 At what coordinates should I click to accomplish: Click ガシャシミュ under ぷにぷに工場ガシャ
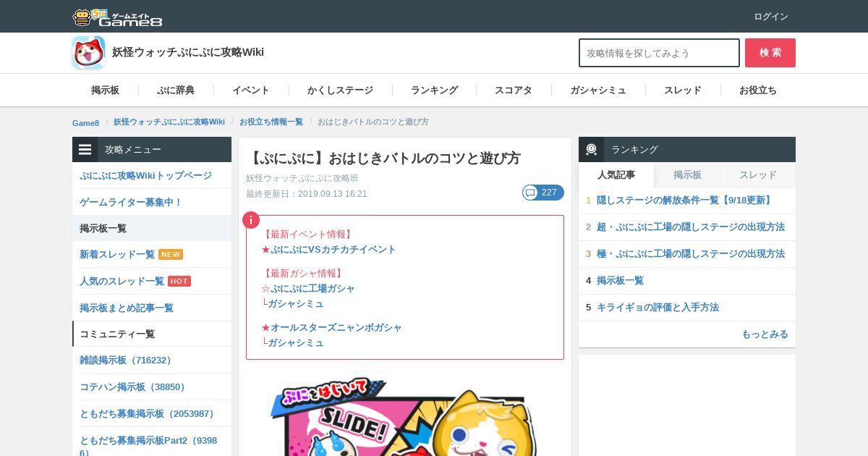tap(296, 304)
